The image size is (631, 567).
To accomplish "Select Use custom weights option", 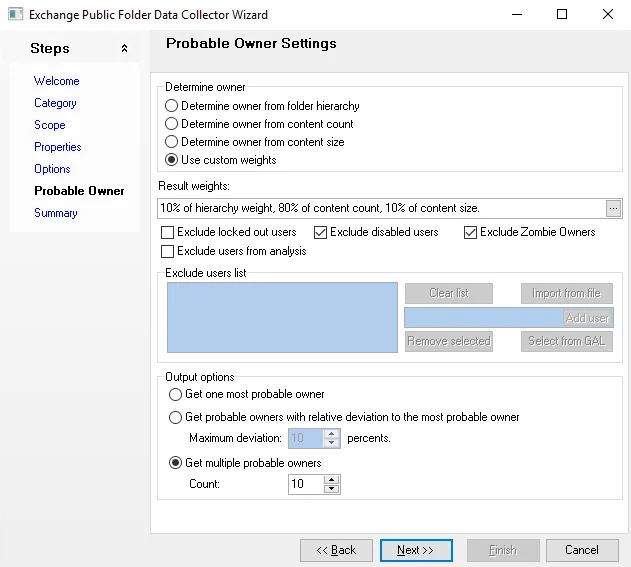I will (x=221, y=160).
